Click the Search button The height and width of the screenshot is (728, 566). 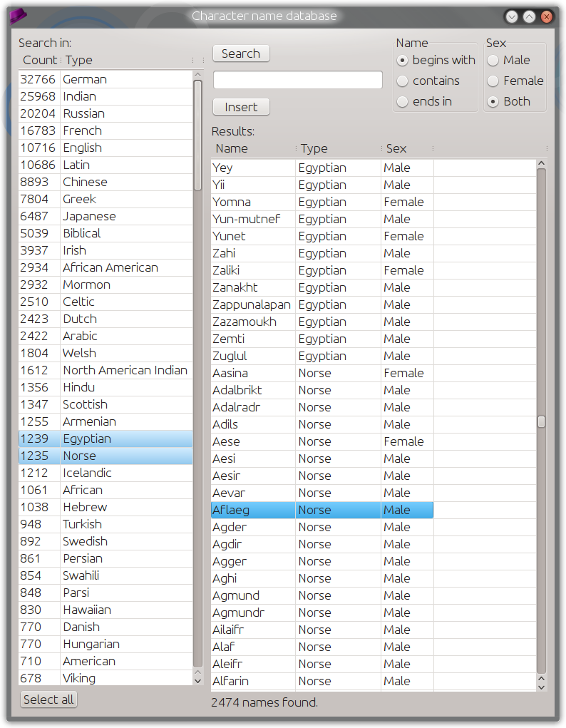point(241,53)
